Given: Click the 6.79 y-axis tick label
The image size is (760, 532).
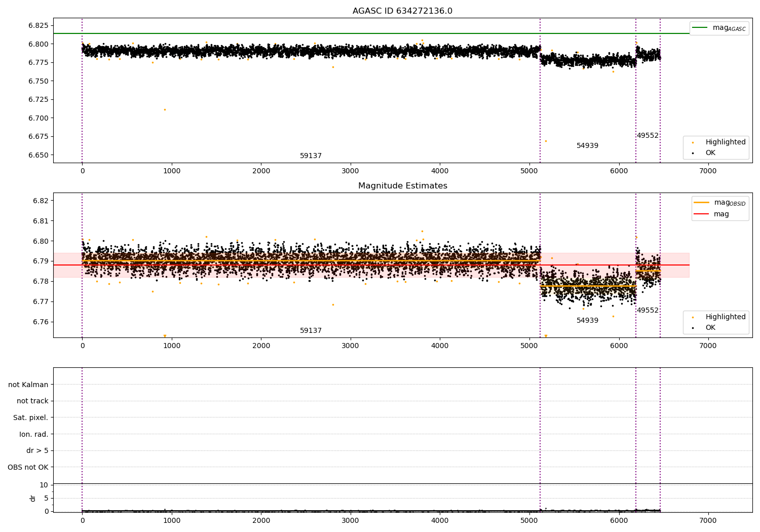Looking at the screenshot, I should pos(40,261).
